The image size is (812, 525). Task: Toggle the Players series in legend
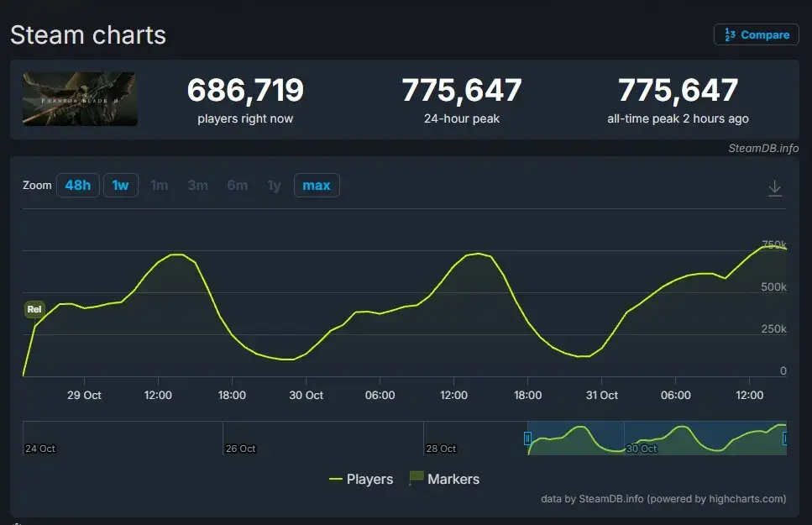point(361,479)
